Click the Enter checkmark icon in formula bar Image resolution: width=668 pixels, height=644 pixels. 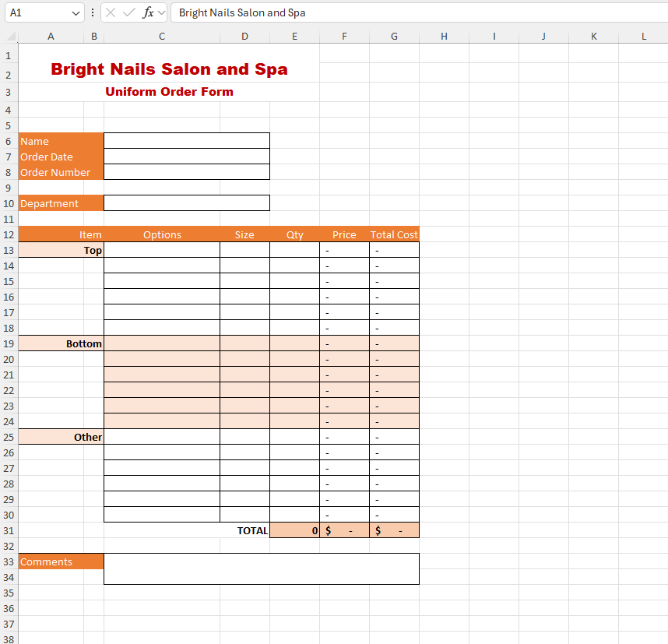(128, 12)
